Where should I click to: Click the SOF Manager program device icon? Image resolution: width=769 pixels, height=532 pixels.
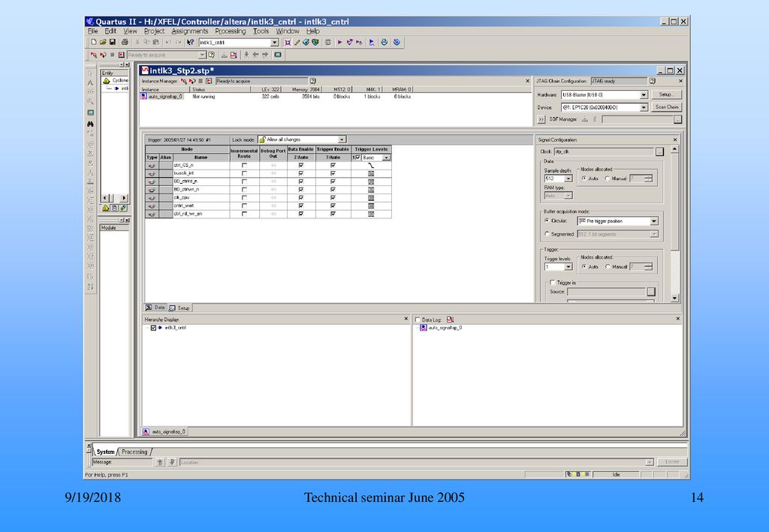pos(584,119)
